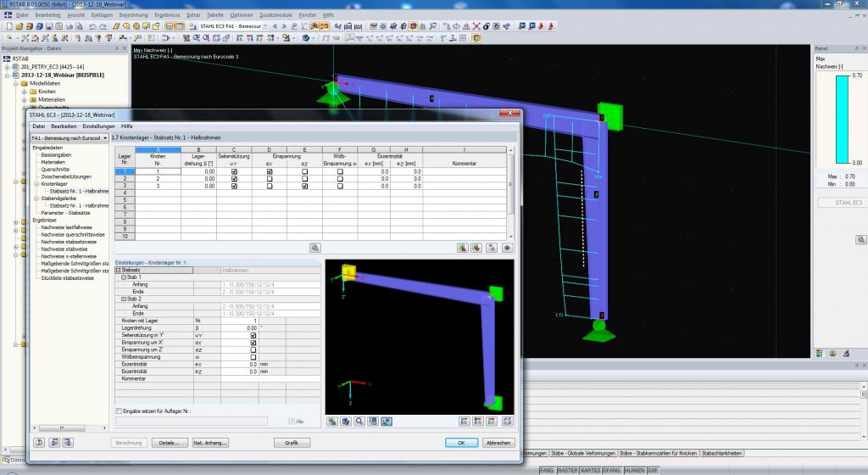Click the eye view-mode icon below the table

pos(507,248)
